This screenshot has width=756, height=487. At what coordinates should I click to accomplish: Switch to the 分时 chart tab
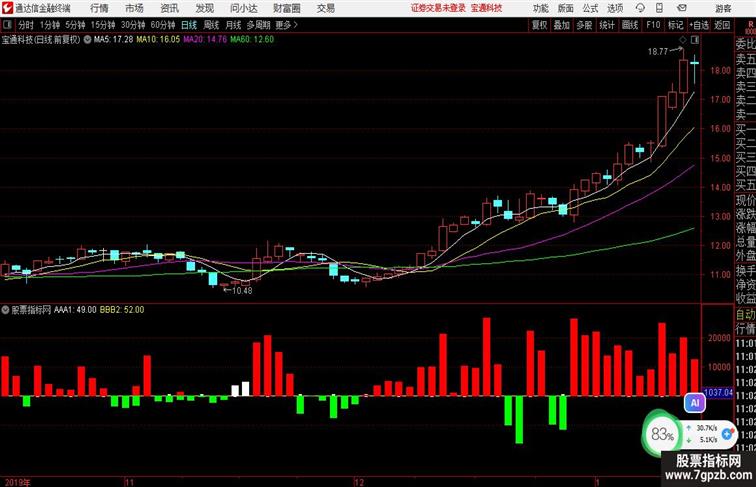26,25
